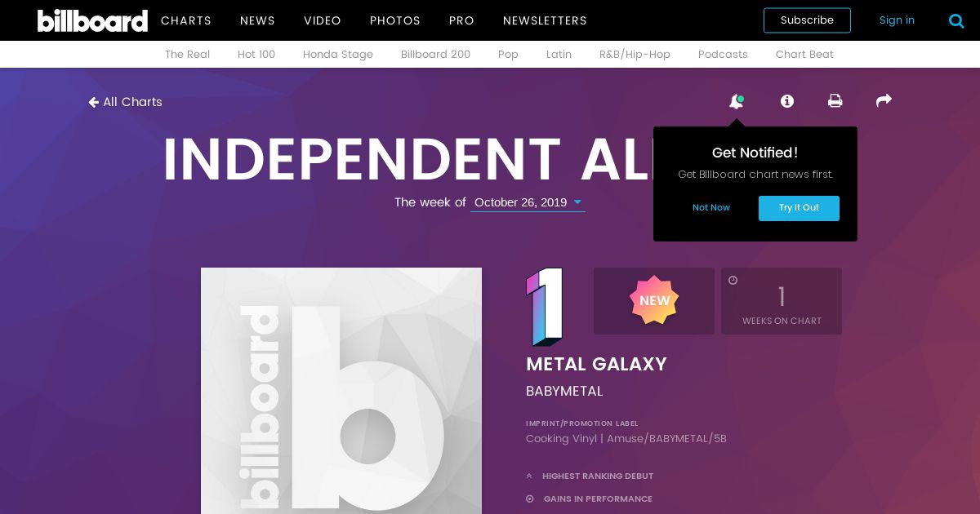
Task: Open the Newsletters menu
Action: 545,20
